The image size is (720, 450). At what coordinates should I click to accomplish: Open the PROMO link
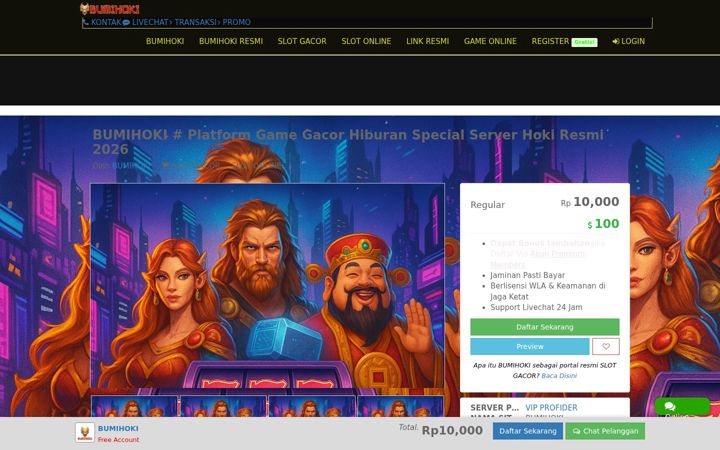pos(236,22)
